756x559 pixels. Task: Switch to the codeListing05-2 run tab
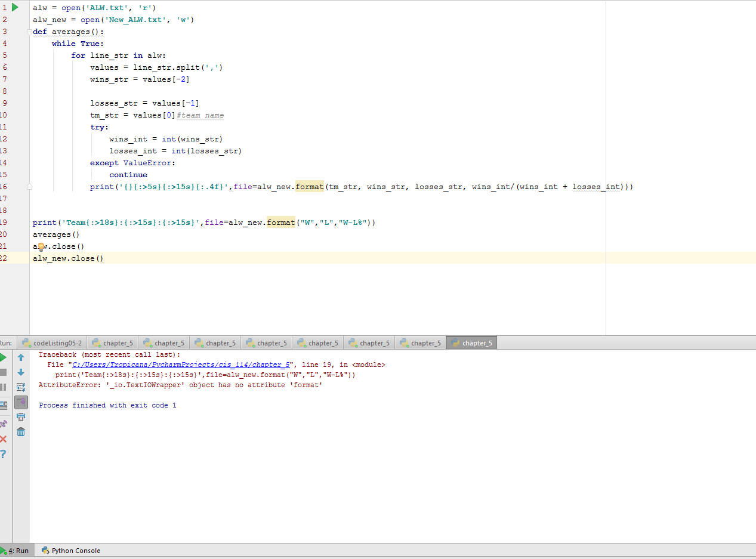(x=51, y=342)
